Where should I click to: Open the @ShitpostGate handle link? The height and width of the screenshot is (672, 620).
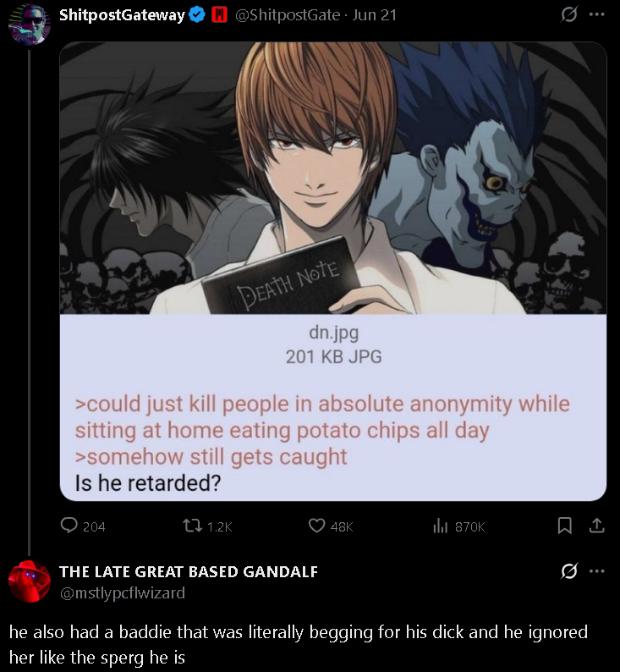(288, 15)
